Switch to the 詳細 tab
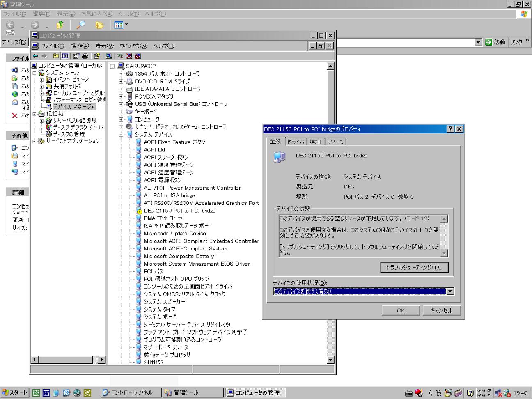The width and height of the screenshot is (532, 399). (x=315, y=142)
